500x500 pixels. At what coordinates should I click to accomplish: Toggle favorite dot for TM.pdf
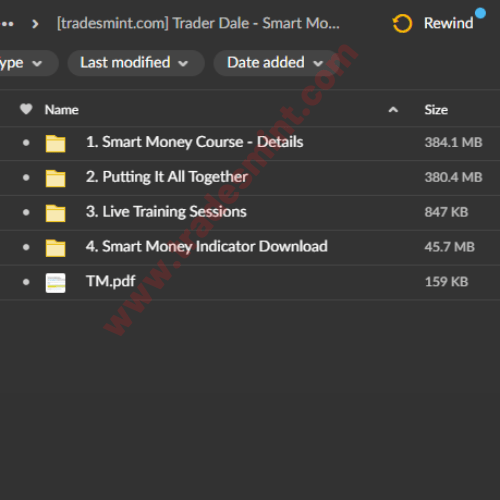point(26,282)
